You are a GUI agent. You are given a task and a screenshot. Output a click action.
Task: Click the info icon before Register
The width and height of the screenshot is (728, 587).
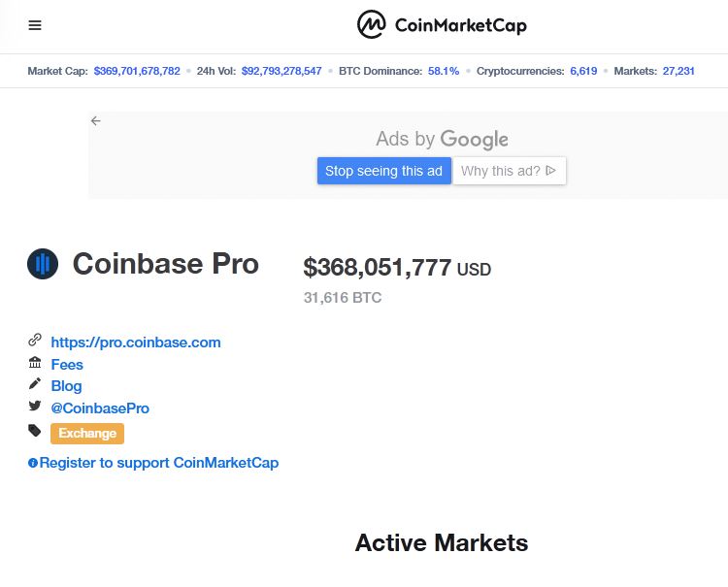click(33, 464)
